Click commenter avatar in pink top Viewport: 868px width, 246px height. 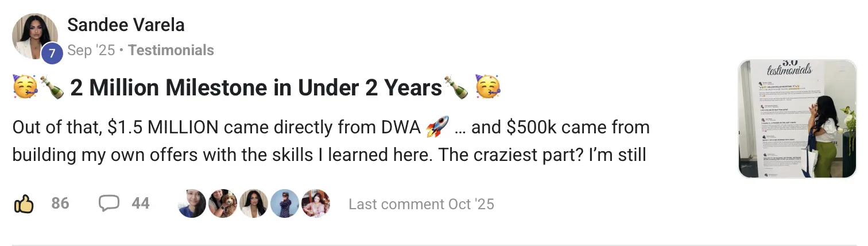tap(316, 203)
